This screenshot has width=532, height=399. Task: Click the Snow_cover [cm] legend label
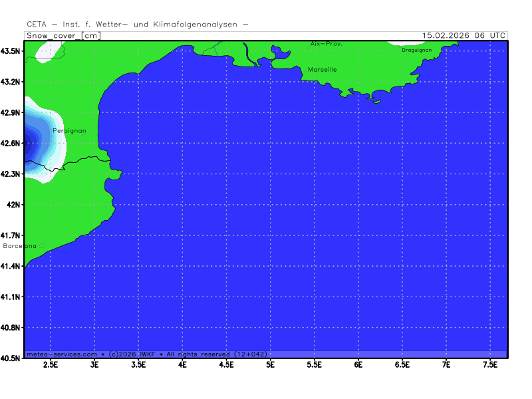tap(63, 35)
